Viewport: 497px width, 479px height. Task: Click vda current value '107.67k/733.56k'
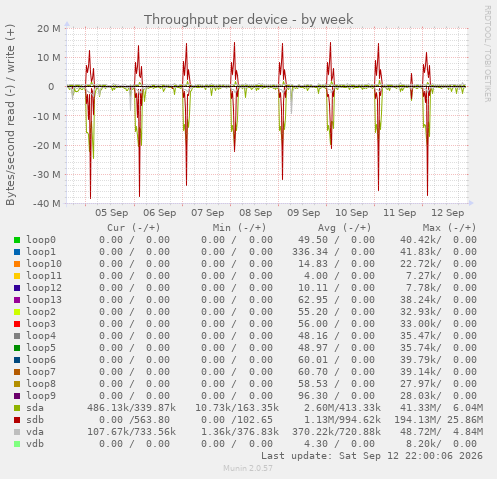pos(132,432)
